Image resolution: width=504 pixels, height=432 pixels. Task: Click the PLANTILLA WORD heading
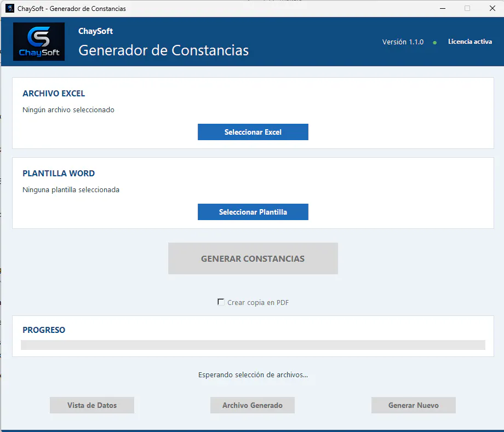coord(59,174)
